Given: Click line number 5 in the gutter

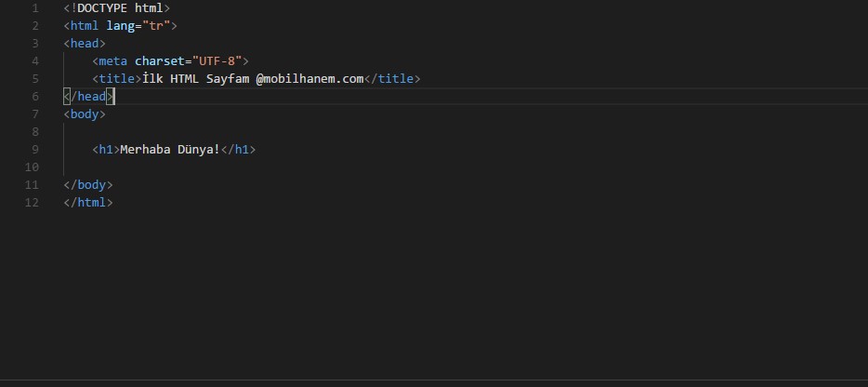Looking at the screenshot, I should (x=35, y=79).
